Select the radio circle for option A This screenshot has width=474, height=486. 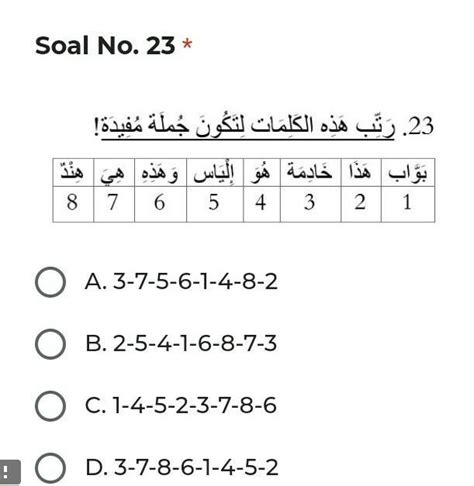50,282
